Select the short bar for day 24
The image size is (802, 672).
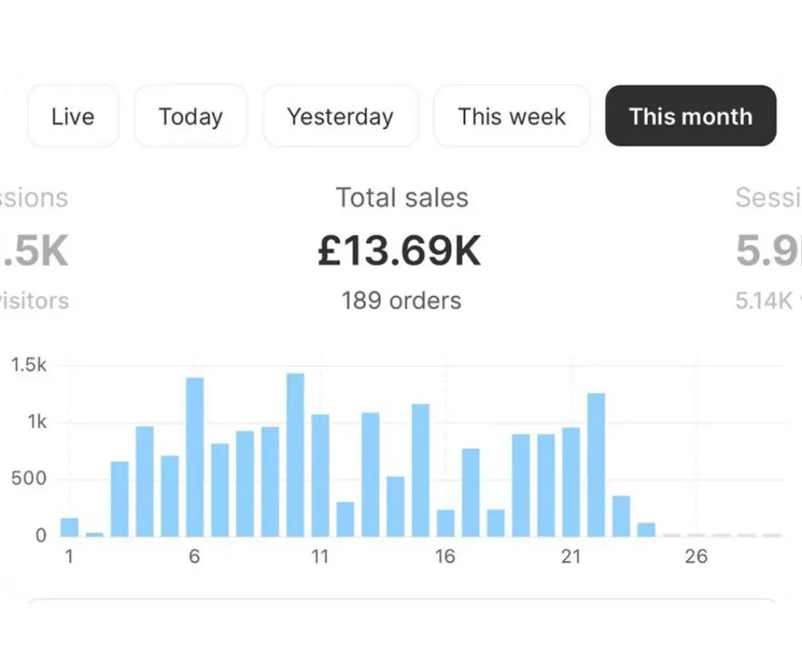(x=646, y=530)
